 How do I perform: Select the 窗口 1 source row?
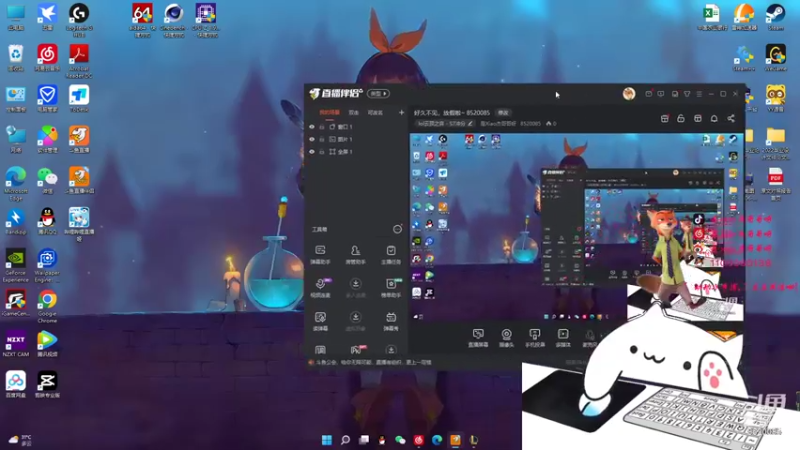point(356,127)
